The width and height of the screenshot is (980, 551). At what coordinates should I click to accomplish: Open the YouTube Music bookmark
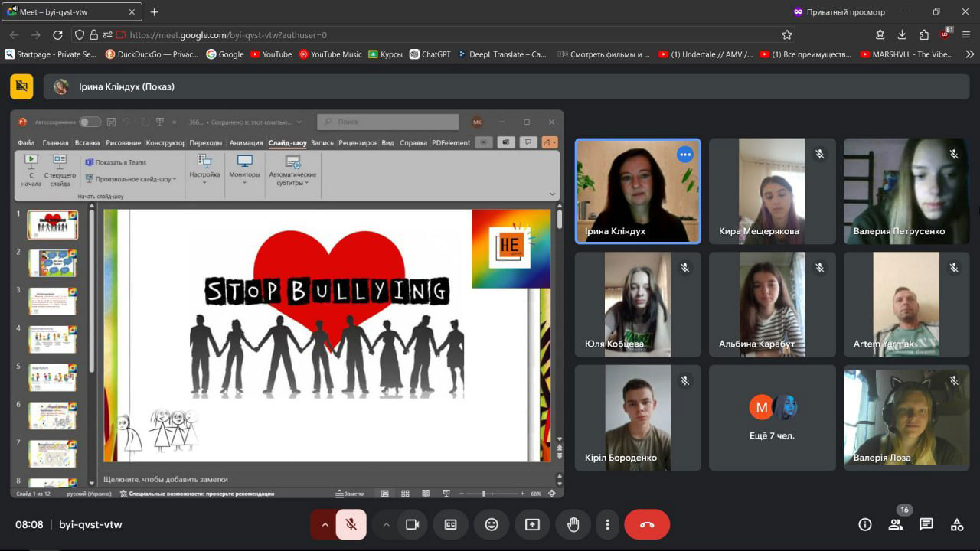(330, 54)
